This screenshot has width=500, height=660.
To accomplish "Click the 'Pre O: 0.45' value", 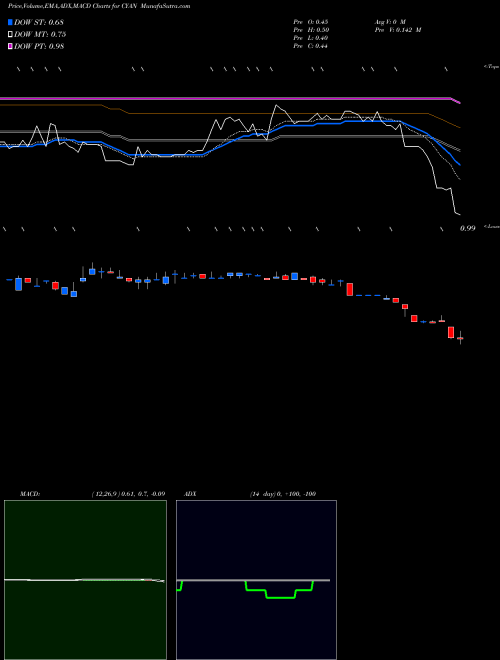I will (x=311, y=22).
